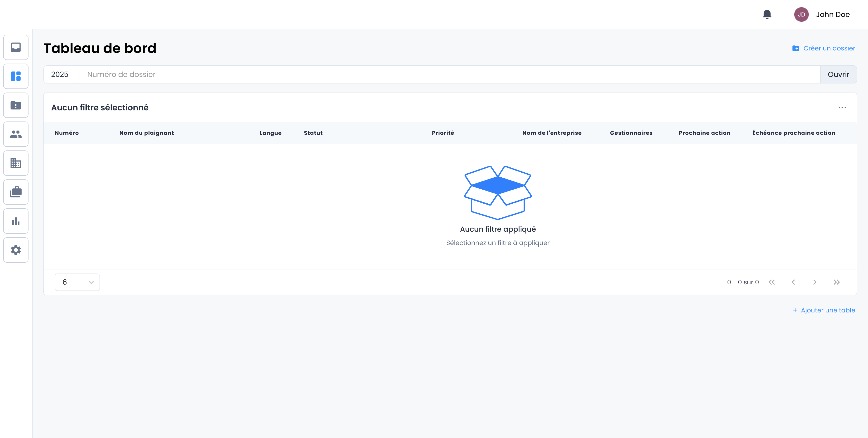Go to the next page chevron
This screenshot has height=438, width=868.
[x=814, y=282]
